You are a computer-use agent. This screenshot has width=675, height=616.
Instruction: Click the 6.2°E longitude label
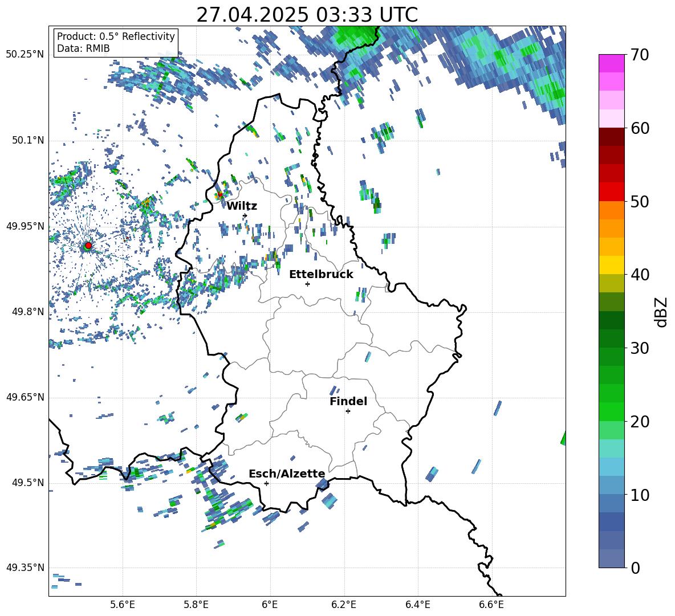tap(344, 605)
